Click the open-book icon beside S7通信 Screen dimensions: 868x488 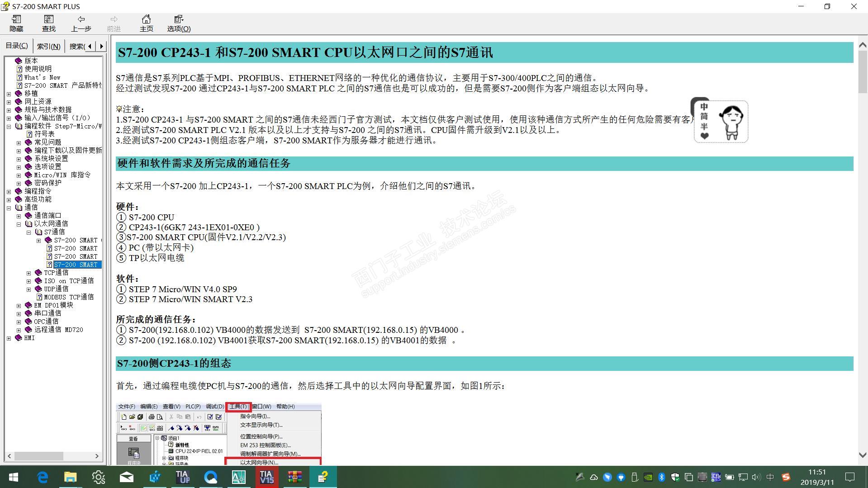point(38,232)
